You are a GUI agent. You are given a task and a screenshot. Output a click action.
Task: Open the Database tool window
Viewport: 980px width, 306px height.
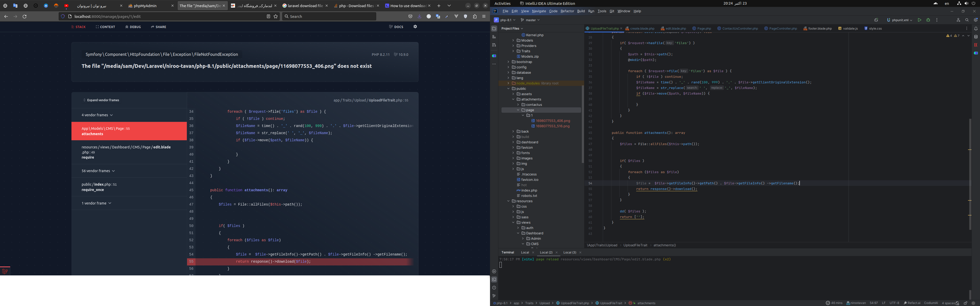click(x=976, y=37)
